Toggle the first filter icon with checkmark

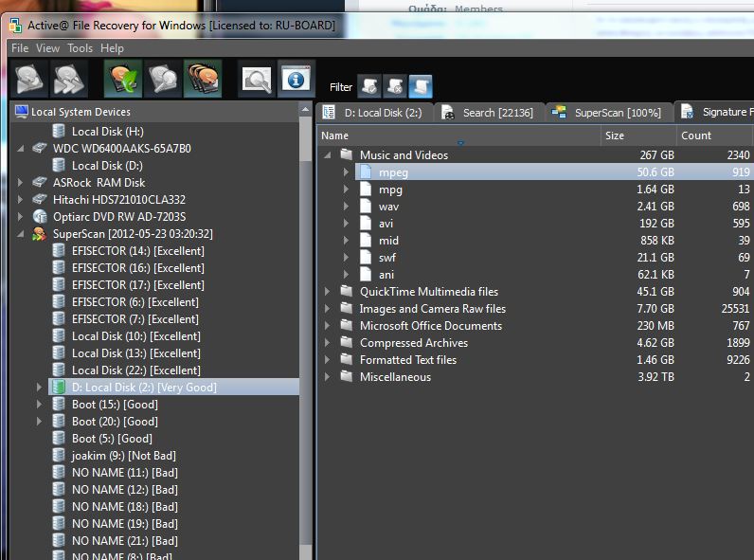[x=369, y=86]
